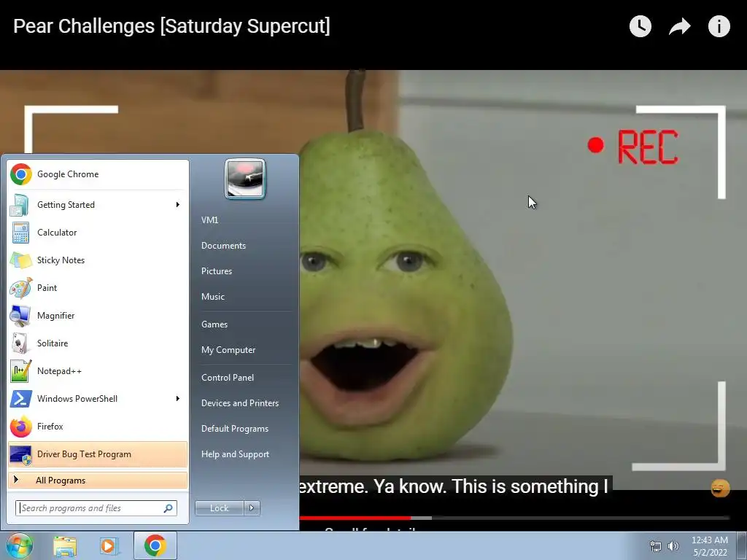Click the network tray icon

[656, 546]
